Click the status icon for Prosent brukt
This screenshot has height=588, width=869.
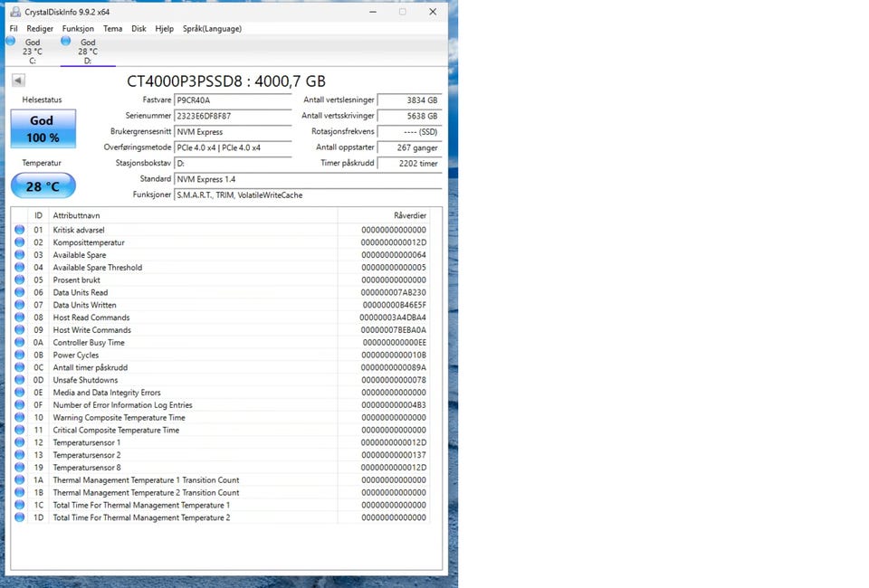(19, 280)
